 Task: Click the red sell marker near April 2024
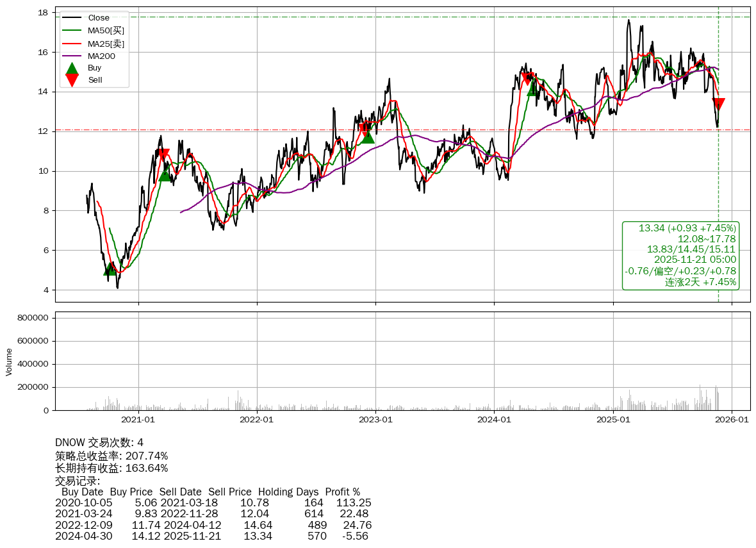527,79
